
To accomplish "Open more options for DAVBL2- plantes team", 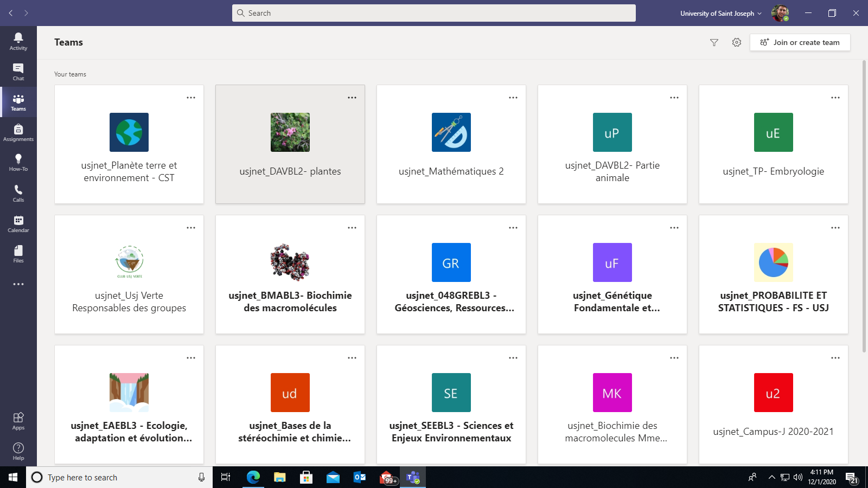I will (x=352, y=98).
